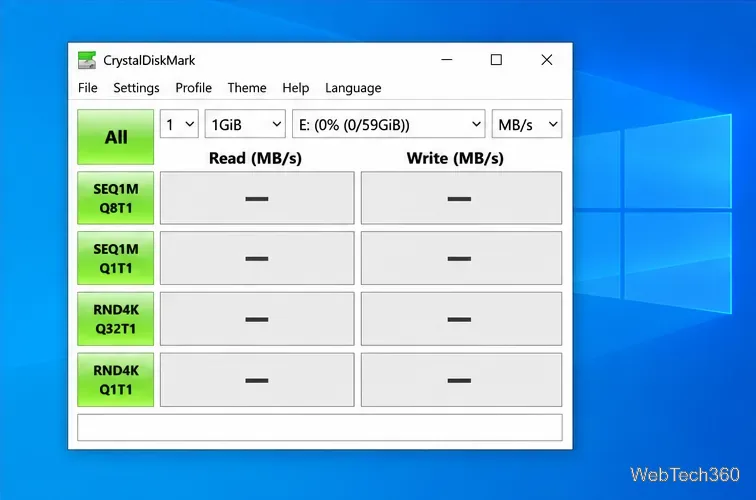Close the CrystalDiskMark window
The image size is (756, 500).
[x=547, y=60]
